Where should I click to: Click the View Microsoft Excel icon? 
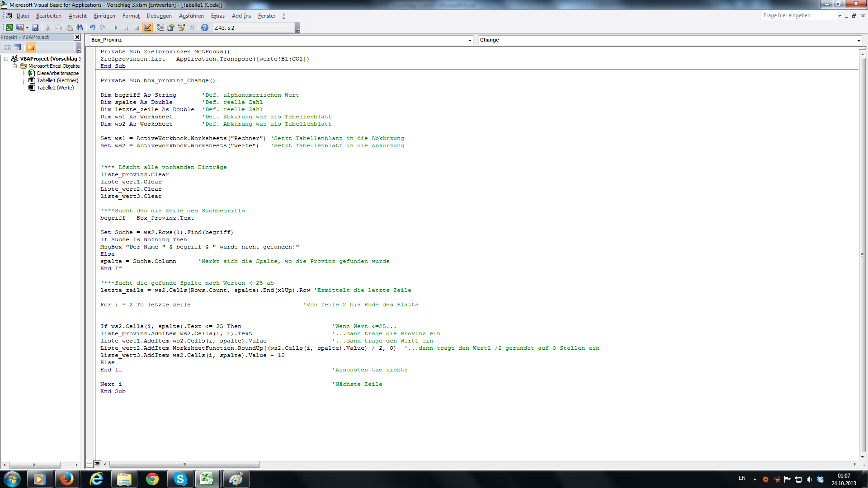click(9, 28)
